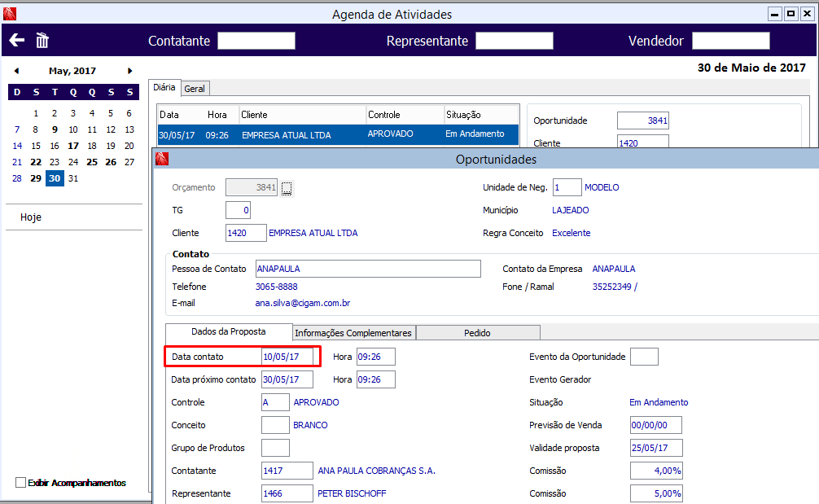The width and height of the screenshot is (819, 504).
Task: Click the trash can delete icon
Action: pyautogui.click(x=42, y=40)
